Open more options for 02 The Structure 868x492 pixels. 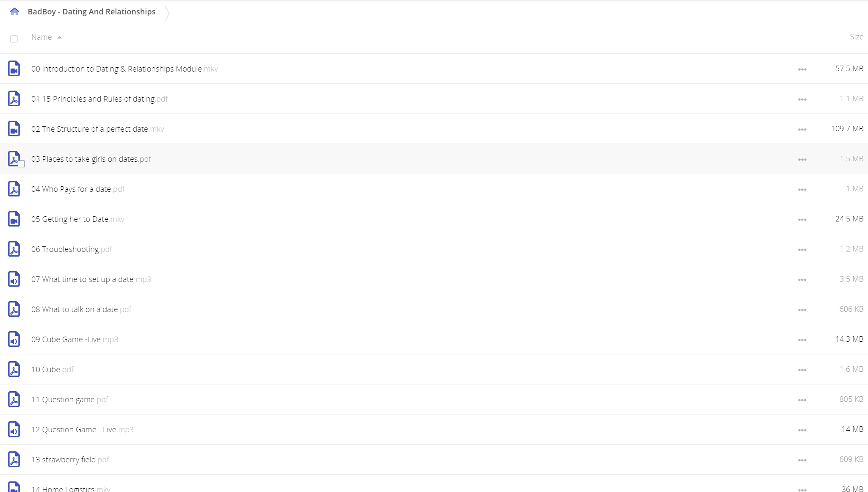coord(802,130)
